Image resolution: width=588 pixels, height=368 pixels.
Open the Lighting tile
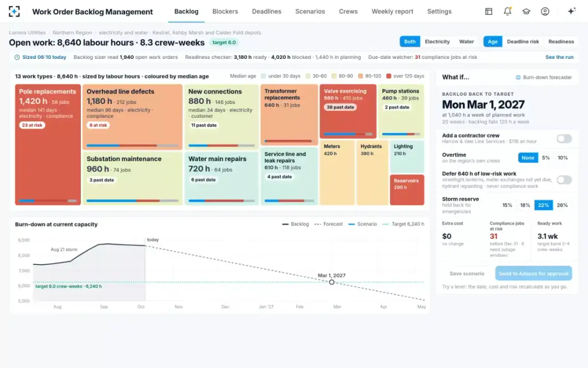pyautogui.click(x=407, y=157)
